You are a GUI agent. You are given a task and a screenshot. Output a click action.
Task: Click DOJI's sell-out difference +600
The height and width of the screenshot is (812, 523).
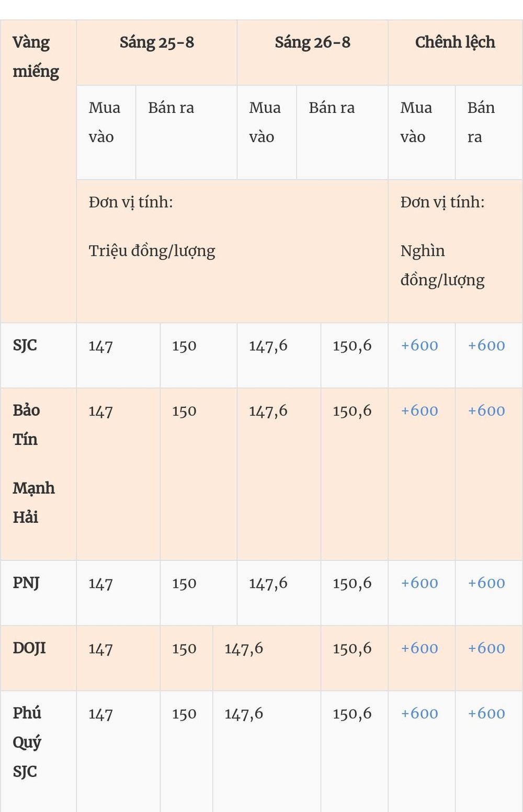tap(486, 648)
